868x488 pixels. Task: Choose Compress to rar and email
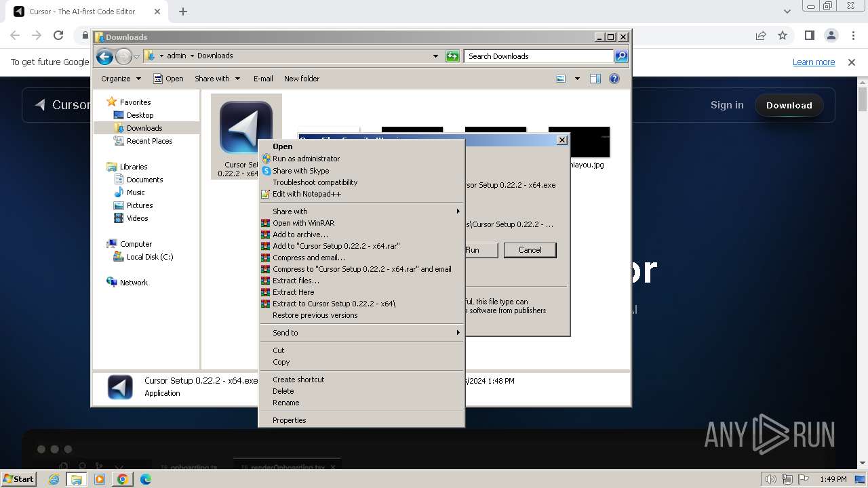point(361,269)
